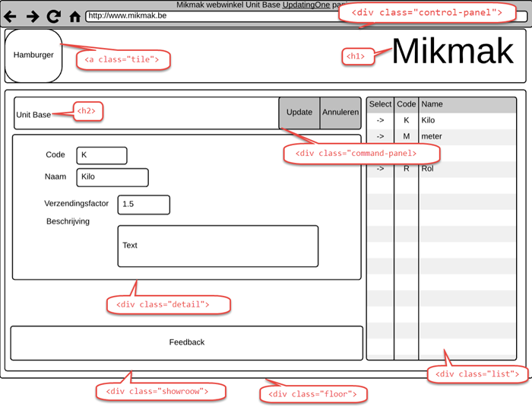This screenshot has width=532, height=407.
Task: Click inside the Beschrijving text area
Action: tap(217, 246)
